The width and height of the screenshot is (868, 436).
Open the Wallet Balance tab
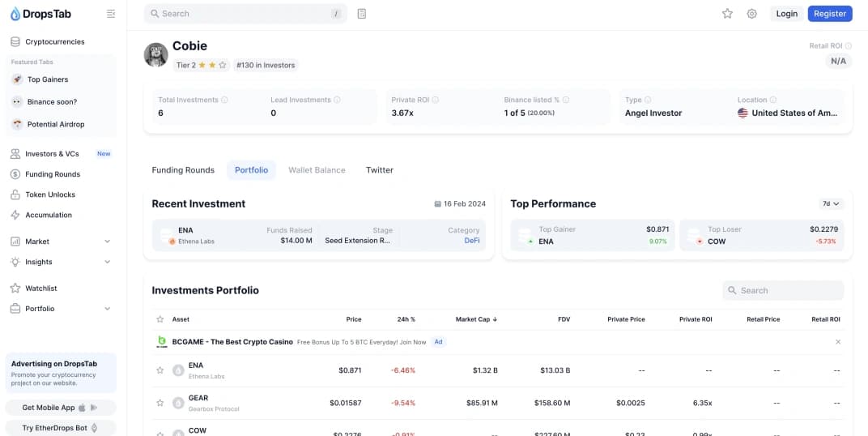pyautogui.click(x=317, y=170)
